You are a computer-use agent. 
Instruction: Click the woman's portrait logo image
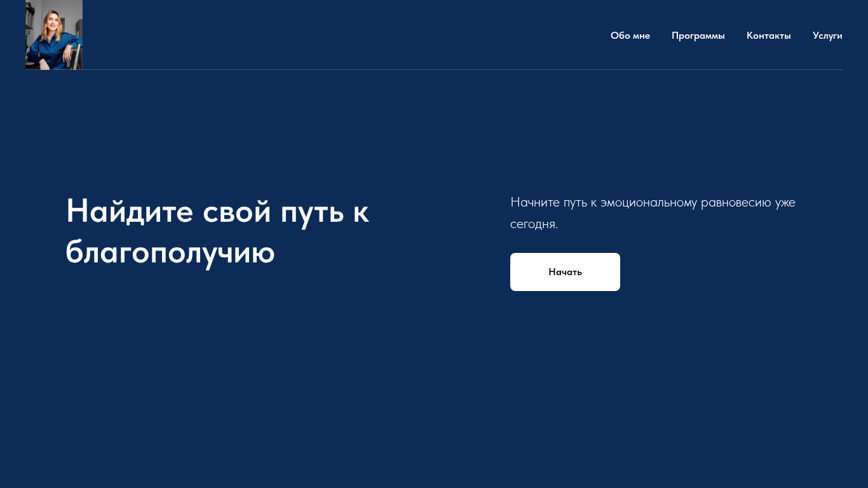[54, 35]
